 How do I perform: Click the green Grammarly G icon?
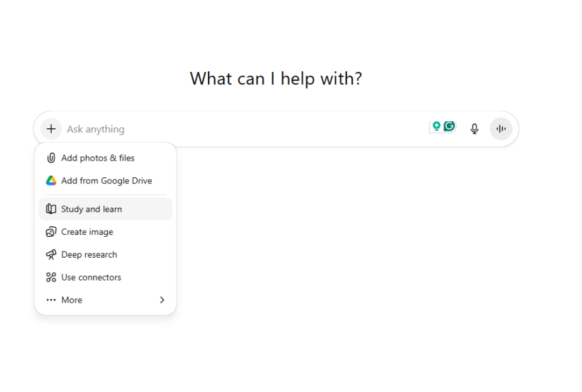(450, 126)
